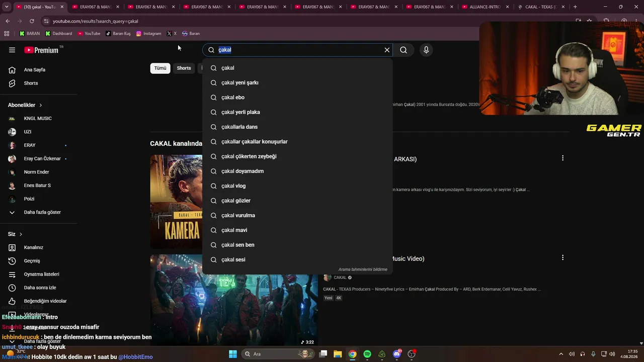The height and width of the screenshot is (362, 644).
Task: Choose suggestion "çakal çökerten zeybeği"
Action: point(297,156)
